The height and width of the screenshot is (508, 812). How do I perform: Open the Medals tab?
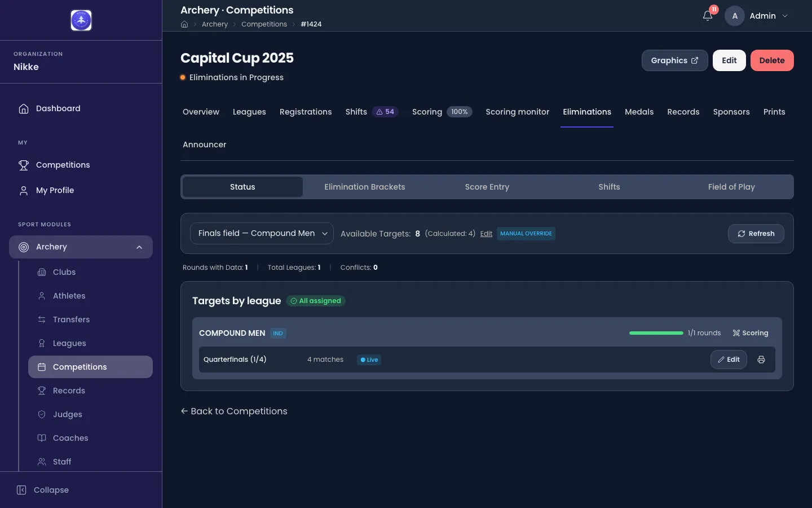click(x=639, y=112)
